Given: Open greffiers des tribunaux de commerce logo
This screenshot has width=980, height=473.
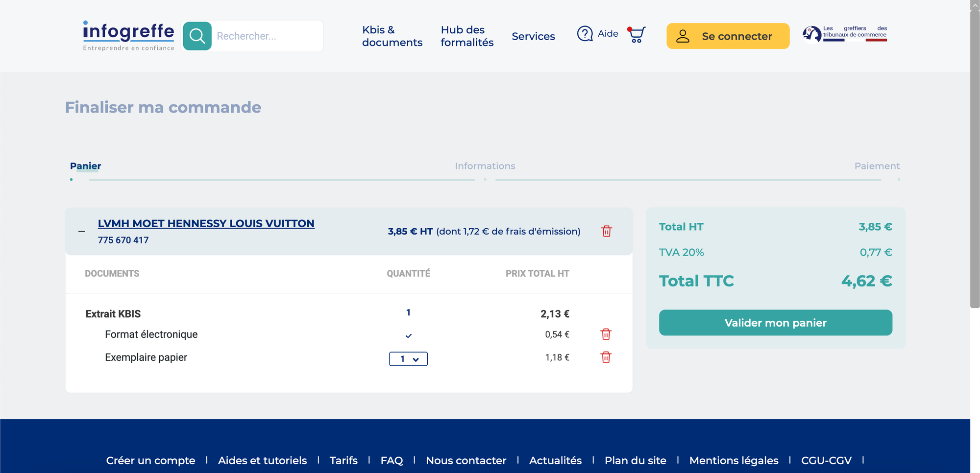Looking at the screenshot, I should (x=845, y=34).
